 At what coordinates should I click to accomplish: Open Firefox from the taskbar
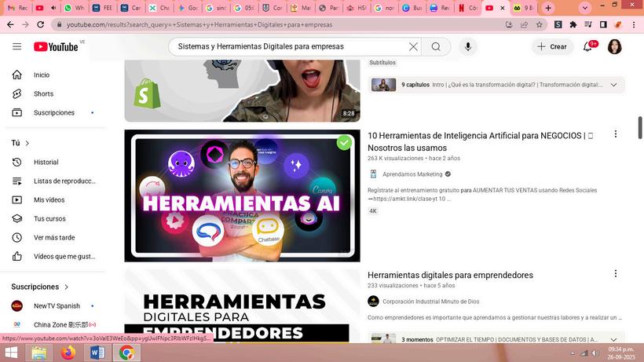(x=68, y=353)
